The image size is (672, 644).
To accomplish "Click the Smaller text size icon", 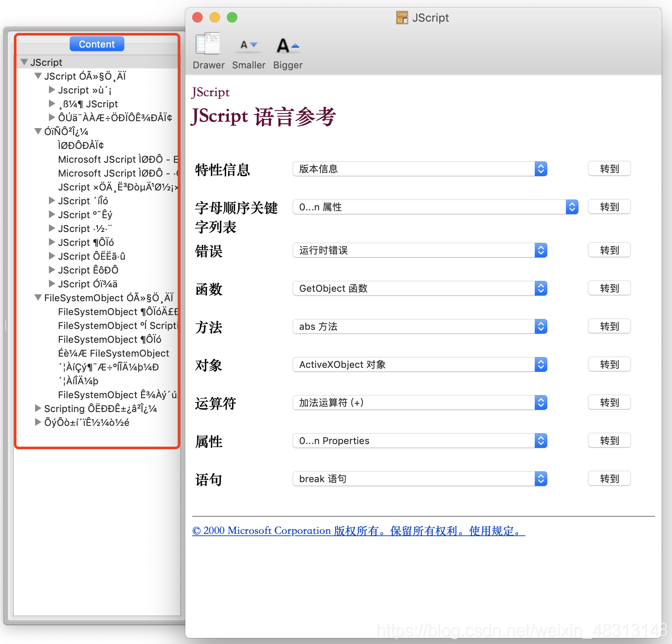I will (249, 45).
